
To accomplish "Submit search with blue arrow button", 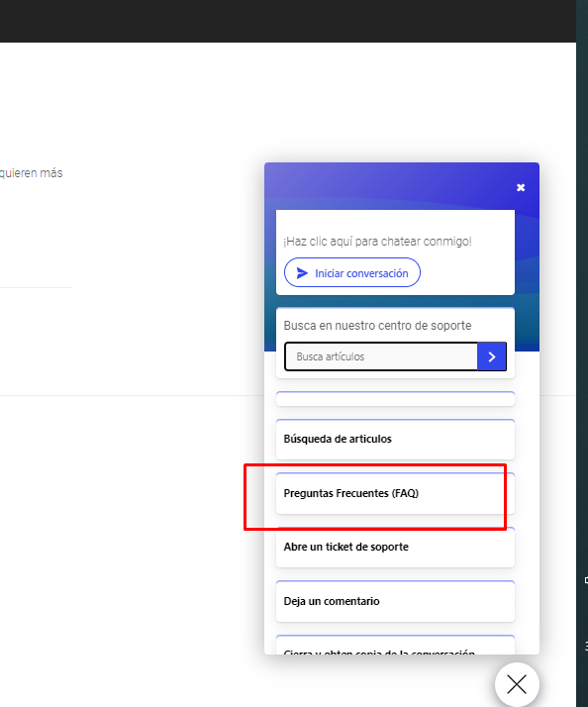I will click(492, 356).
